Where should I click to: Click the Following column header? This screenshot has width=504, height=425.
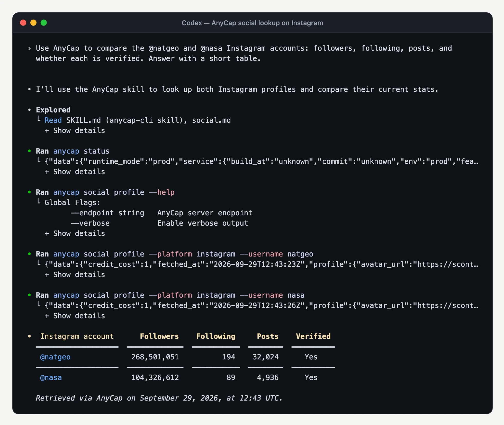click(x=216, y=336)
